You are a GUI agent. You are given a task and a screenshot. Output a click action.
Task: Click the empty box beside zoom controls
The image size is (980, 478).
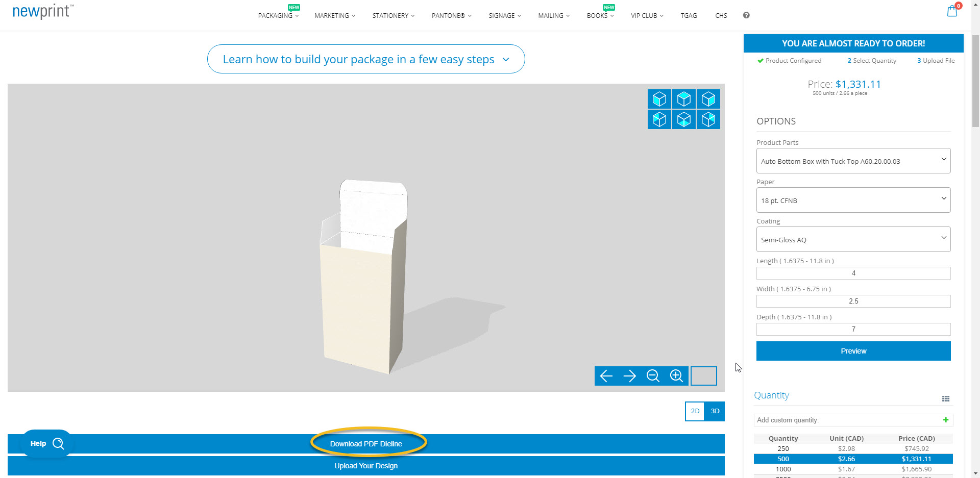(x=704, y=376)
